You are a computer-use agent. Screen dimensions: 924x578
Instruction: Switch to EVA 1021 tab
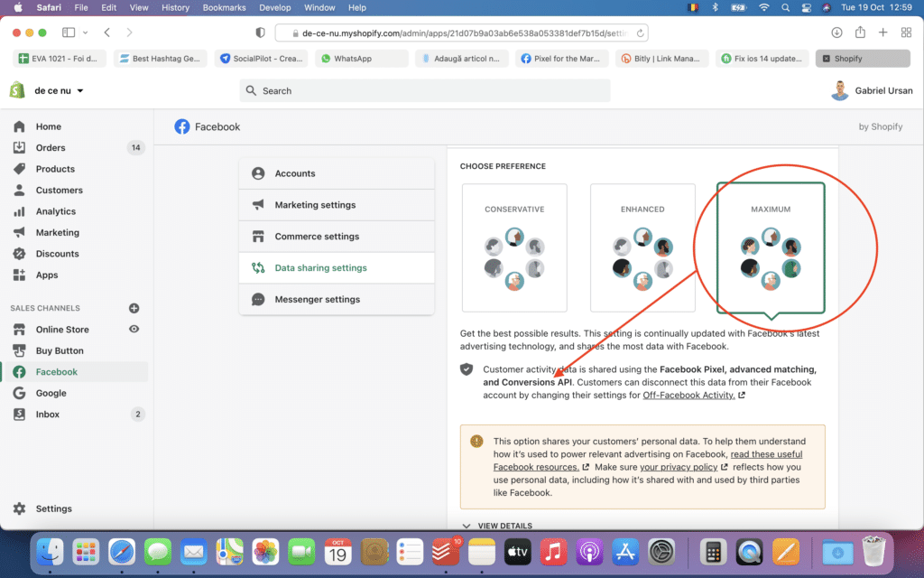pyautogui.click(x=60, y=59)
